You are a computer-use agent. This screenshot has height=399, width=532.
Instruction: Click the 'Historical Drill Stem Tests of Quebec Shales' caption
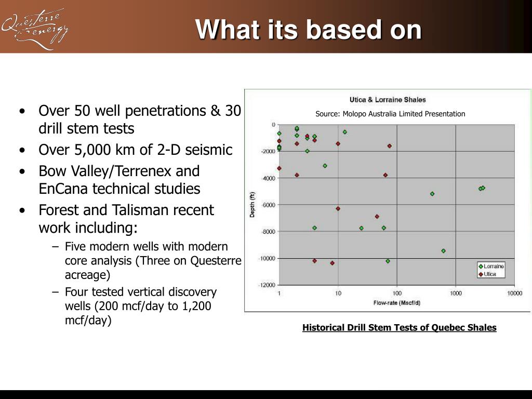[400, 327]
